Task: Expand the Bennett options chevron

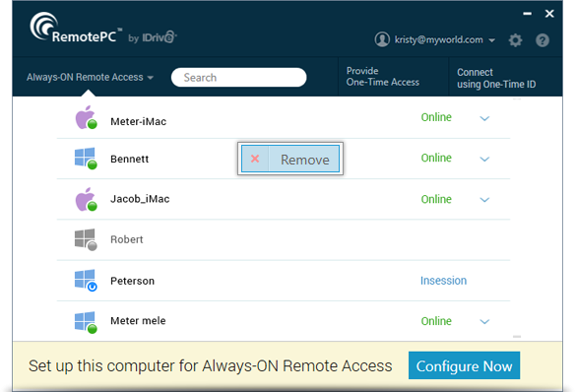Action: 484,160
